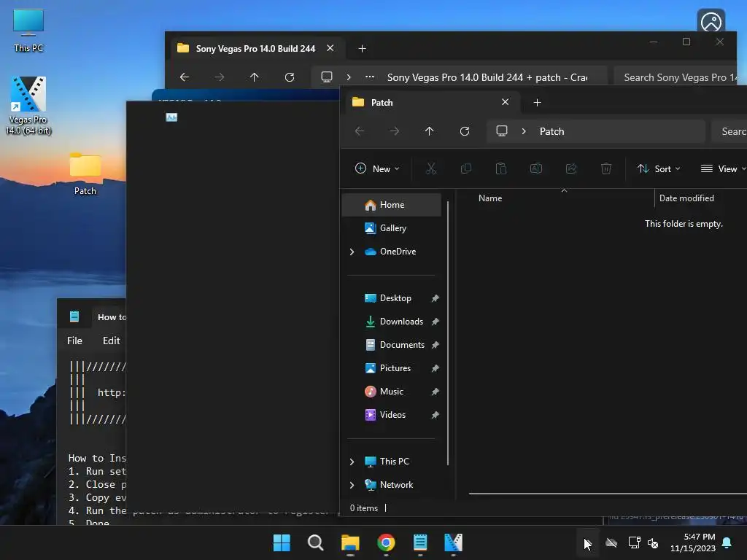This screenshot has width=747, height=560.
Task: Open Google Chrome from the taskbar
Action: [x=386, y=542]
